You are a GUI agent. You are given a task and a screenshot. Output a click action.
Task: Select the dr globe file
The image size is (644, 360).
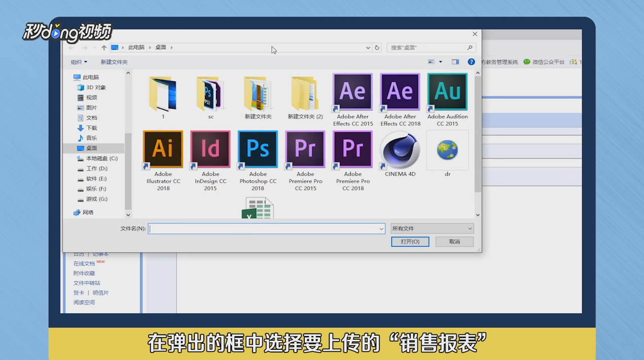click(x=447, y=153)
